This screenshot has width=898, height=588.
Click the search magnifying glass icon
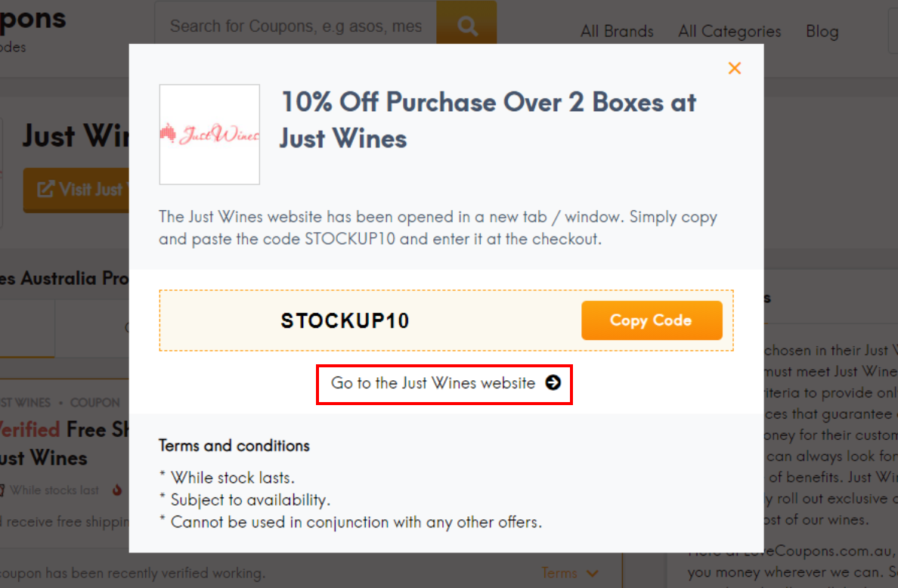coord(466,23)
